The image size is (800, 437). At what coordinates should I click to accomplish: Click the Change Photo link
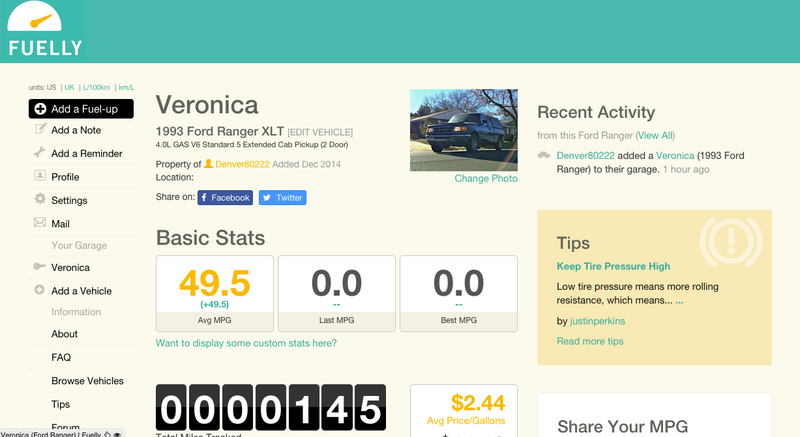[x=486, y=178]
